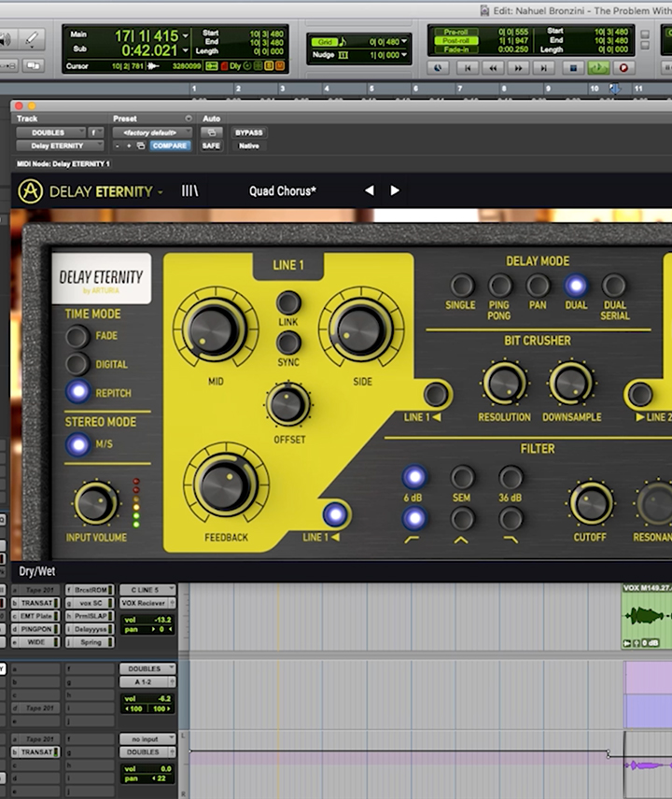Click the copy preset settings icon
Viewport: 672px width, 799px height.
(141, 146)
